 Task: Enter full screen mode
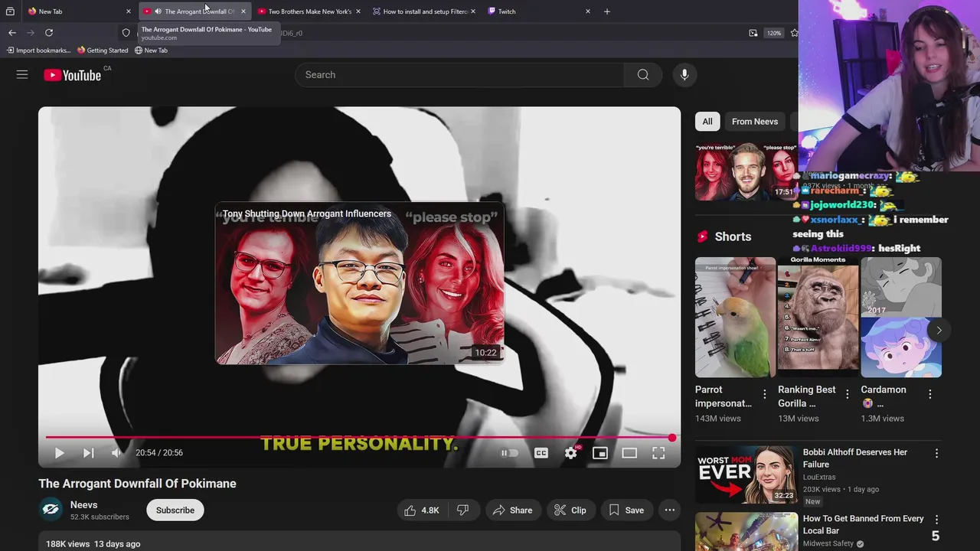[658, 453]
